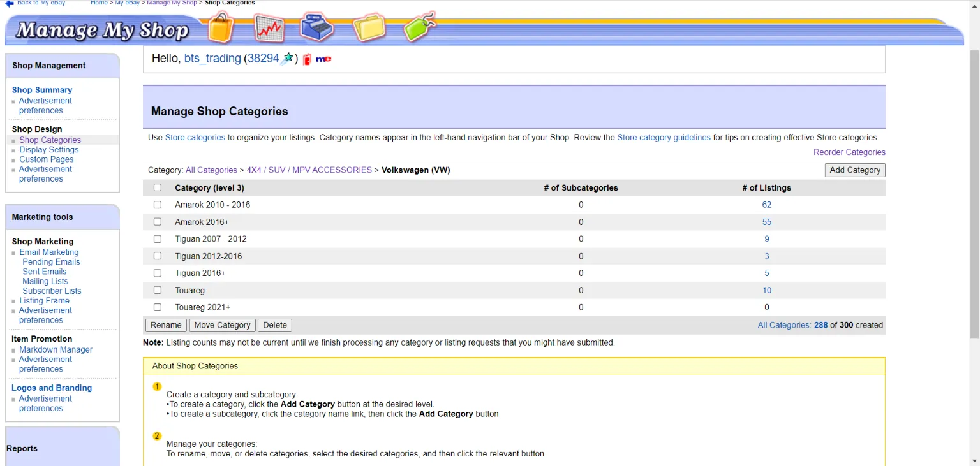This screenshot has height=466, width=980.
Task: Open the sales chart icon in header
Action: [269, 29]
